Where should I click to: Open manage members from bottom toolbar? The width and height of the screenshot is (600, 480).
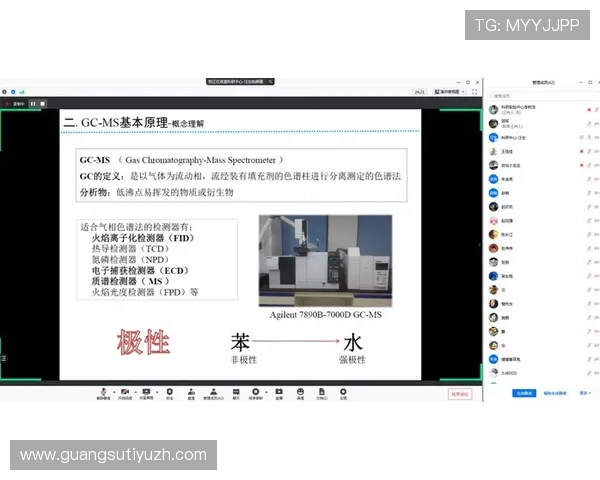click(x=214, y=393)
